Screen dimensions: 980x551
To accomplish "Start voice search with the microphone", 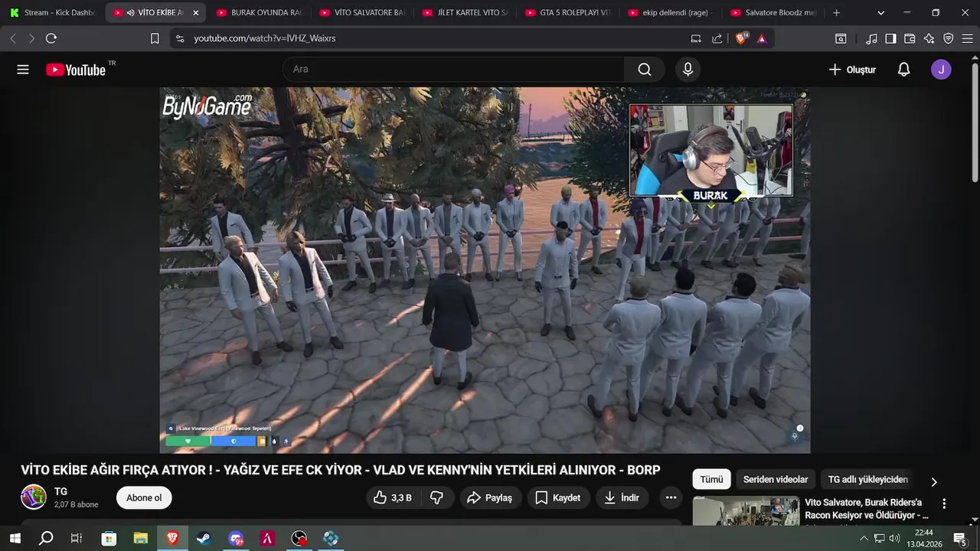I will coord(688,70).
